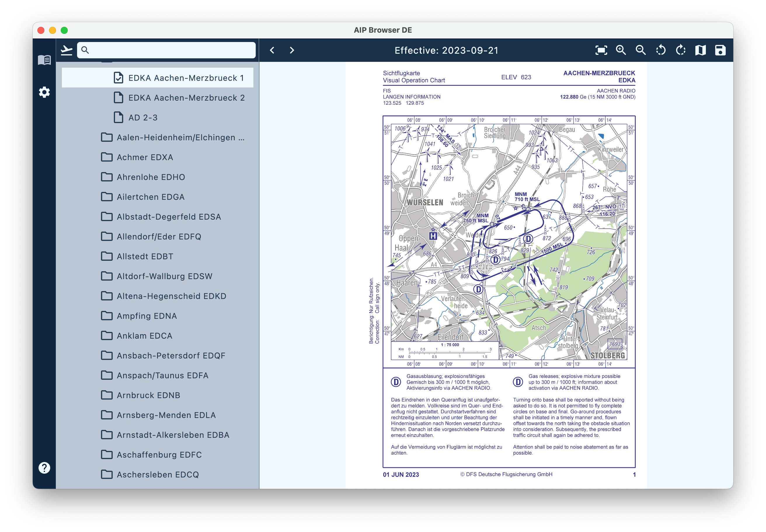Open the map view icon
Viewport: 766px width, 532px height.
pos(700,50)
